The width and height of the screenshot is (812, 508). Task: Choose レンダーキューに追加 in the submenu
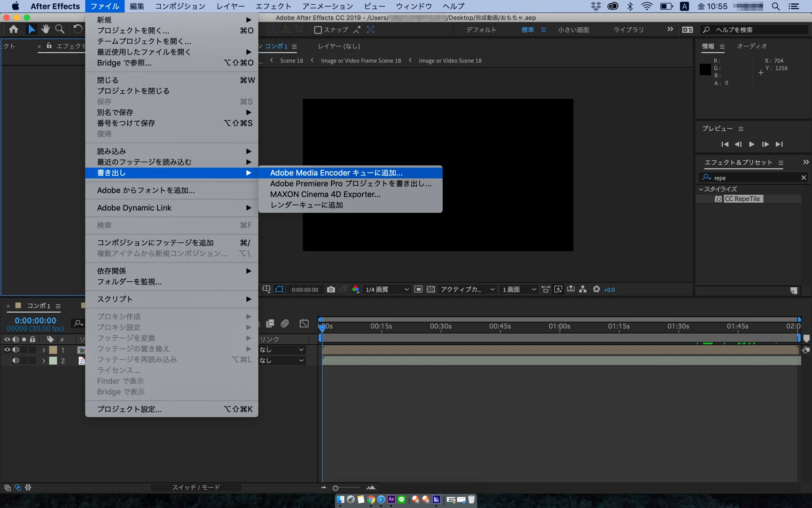click(350, 205)
